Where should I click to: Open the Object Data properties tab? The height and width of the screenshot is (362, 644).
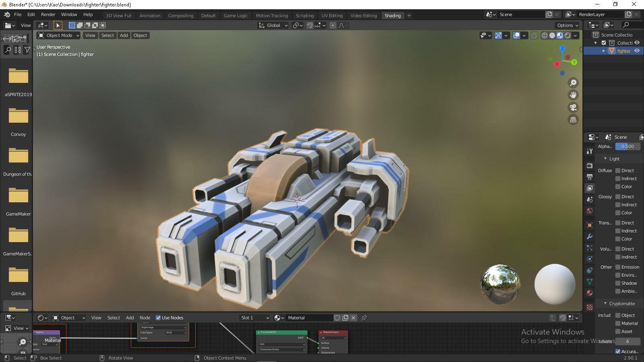click(x=590, y=282)
